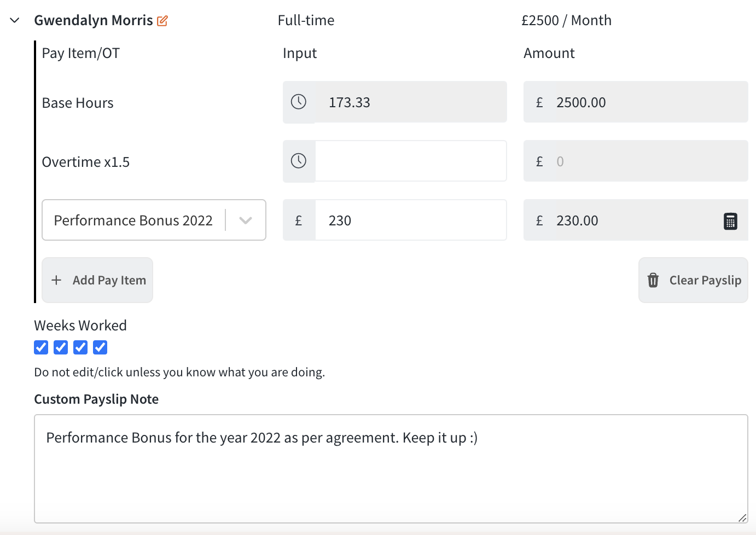Image resolution: width=756 pixels, height=535 pixels.
Task: Click the Base Hours label
Action: pyautogui.click(x=78, y=103)
